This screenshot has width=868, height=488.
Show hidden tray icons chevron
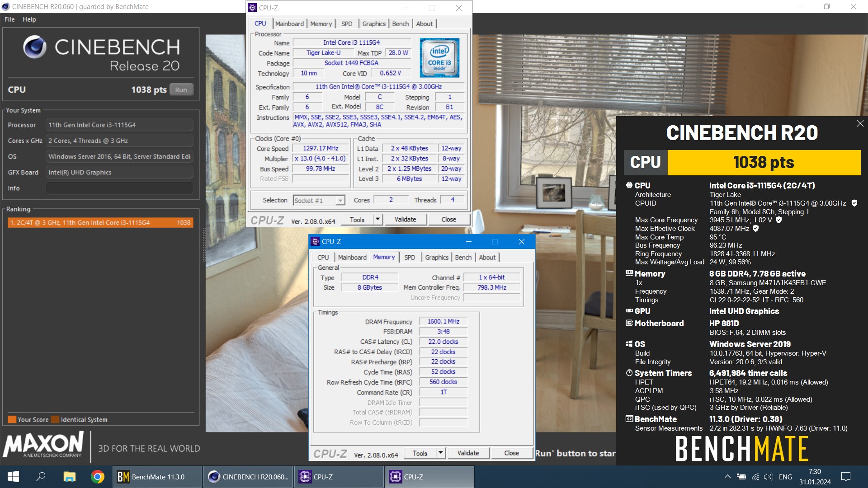coord(727,477)
